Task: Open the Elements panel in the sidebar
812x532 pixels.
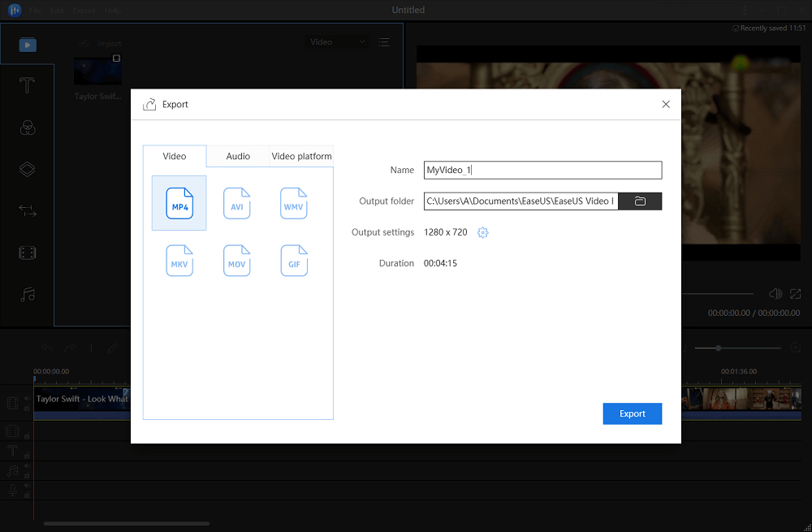Action: pyautogui.click(x=27, y=252)
